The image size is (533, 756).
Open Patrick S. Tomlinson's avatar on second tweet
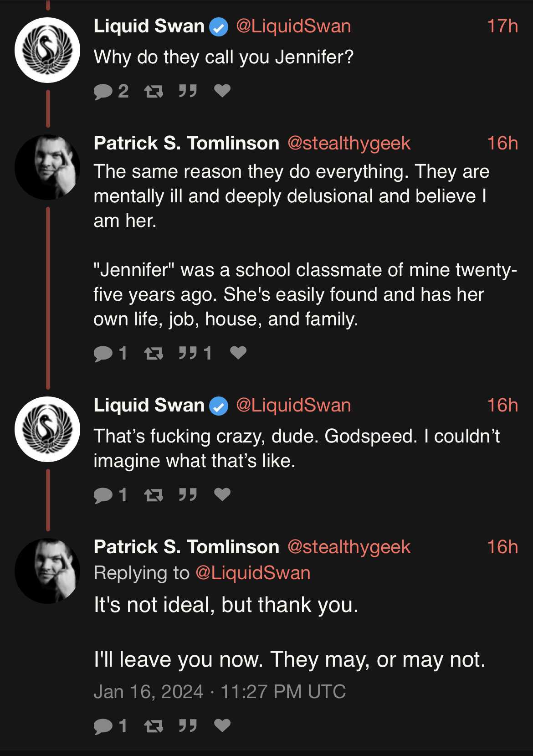click(x=47, y=167)
